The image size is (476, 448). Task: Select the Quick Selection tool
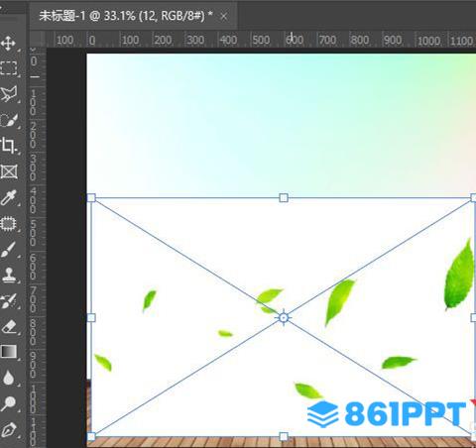9,120
